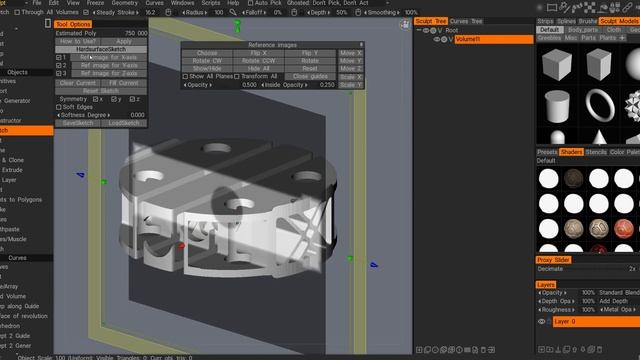Screen dimensions: 640x360
Task: Click the view navigation cube icon in viewport
Action: (x=404, y=24)
